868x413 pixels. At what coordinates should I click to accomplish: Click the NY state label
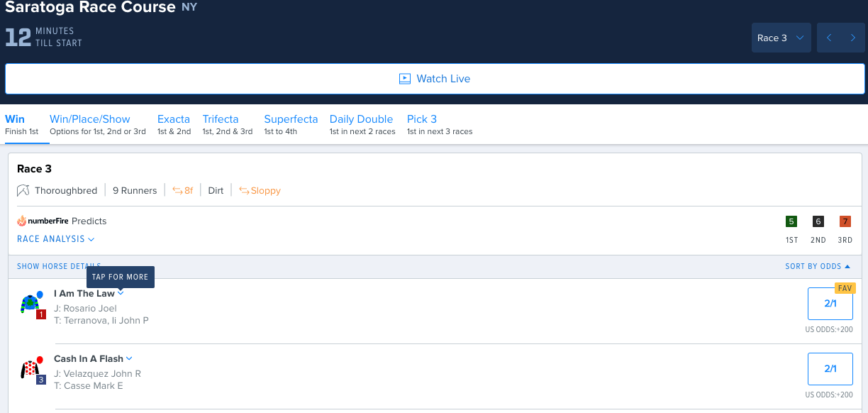[x=189, y=8]
